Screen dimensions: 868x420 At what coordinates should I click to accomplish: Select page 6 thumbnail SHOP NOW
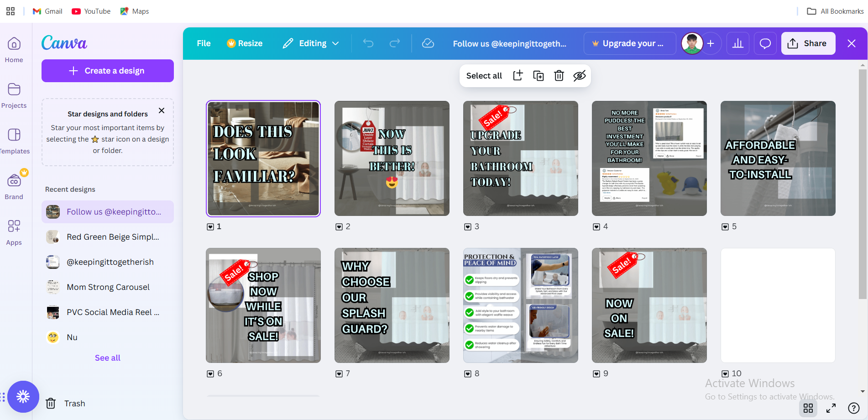pos(263,305)
